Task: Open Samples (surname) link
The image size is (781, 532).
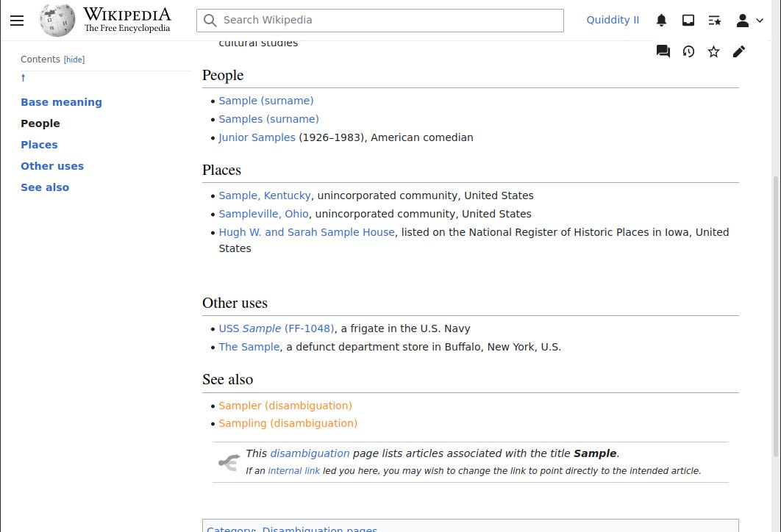Action: [269, 119]
